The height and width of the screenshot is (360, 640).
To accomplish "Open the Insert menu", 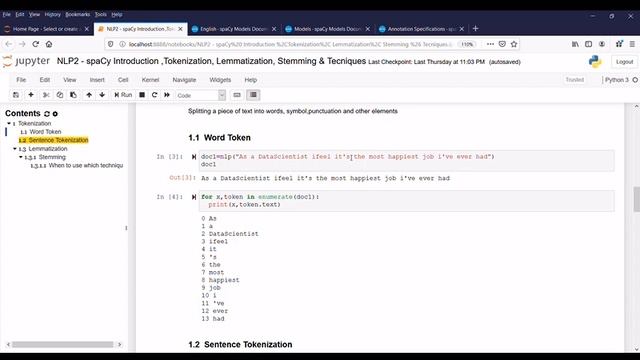I will (97, 80).
